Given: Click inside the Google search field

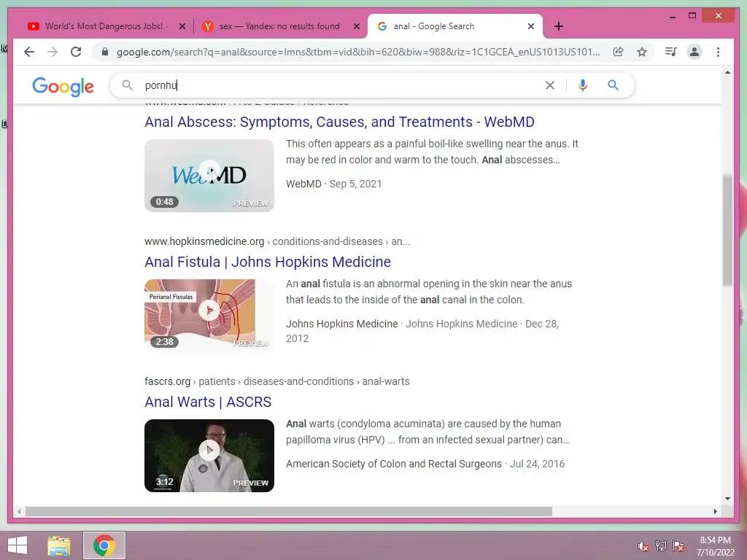Looking at the screenshot, I should click(341, 85).
